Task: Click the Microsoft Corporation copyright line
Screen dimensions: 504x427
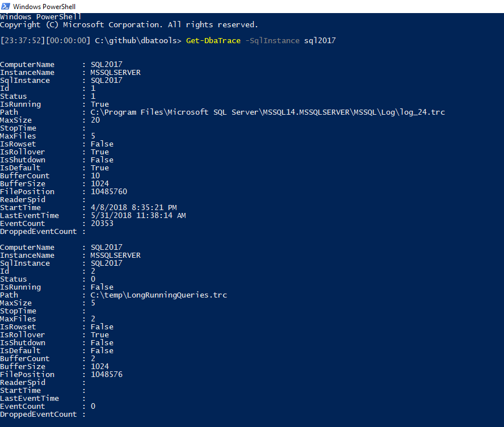Action: click(x=129, y=25)
